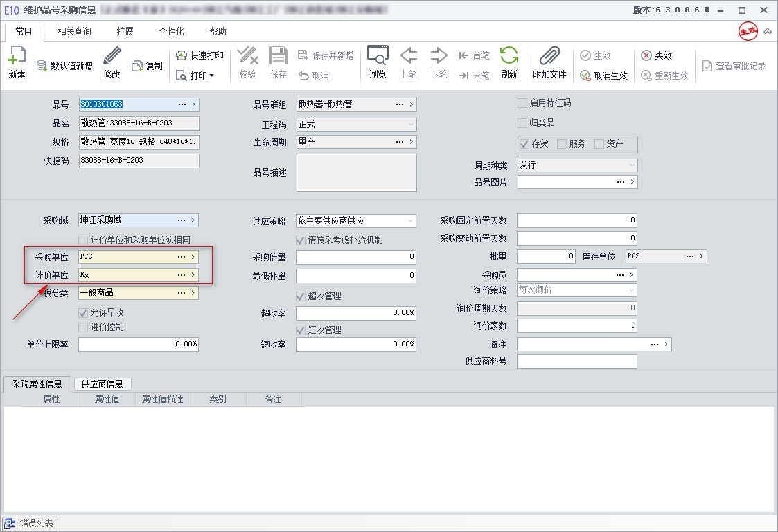
Task: Open the 扩展 ribbon tab
Action: point(125,31)
